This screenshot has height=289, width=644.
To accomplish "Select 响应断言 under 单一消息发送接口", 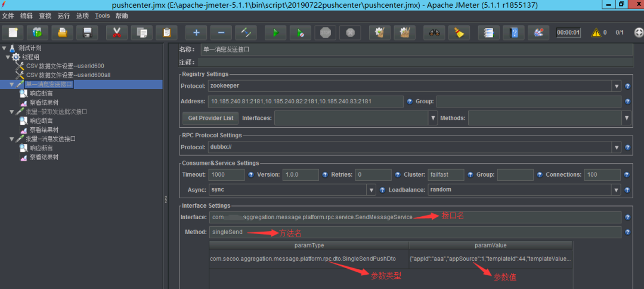I will click(41, 93).
